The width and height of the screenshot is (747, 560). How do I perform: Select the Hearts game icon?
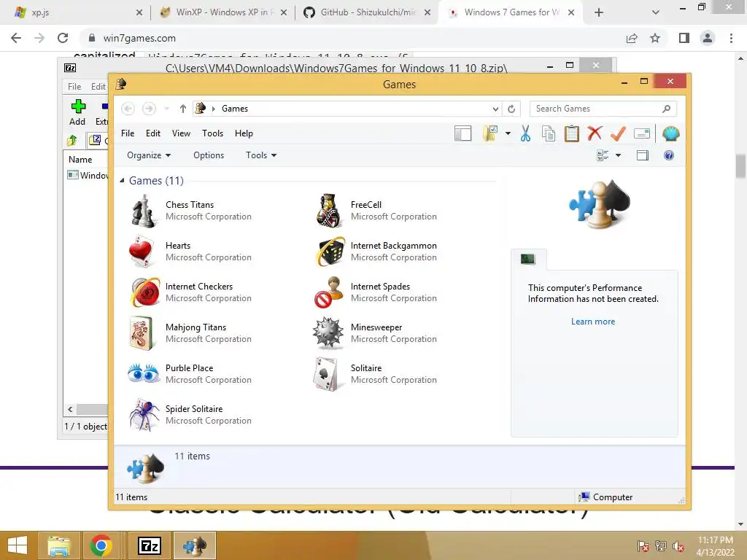pyautogui.click(x=142, y=251)
